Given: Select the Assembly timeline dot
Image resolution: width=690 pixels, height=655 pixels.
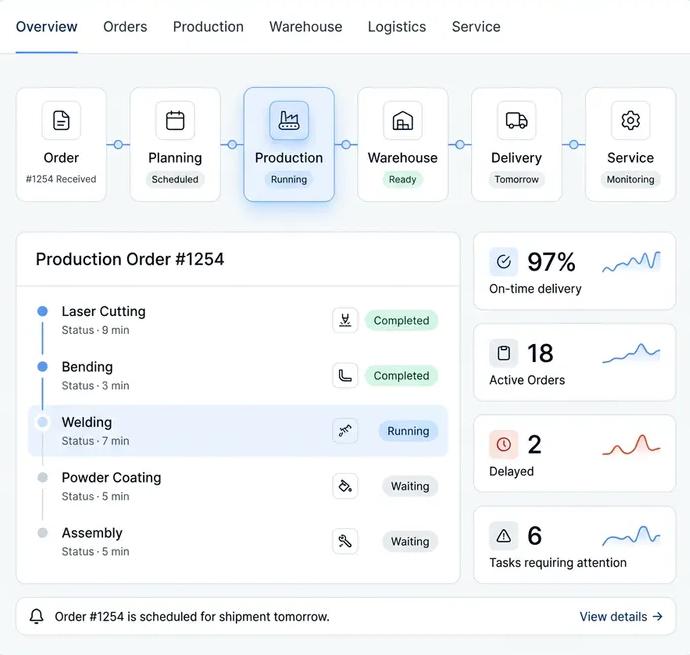Looking at the screenshot, I should 43,533.
